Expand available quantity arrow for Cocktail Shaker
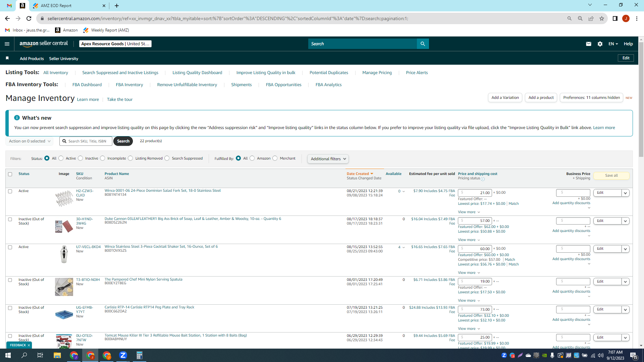Viewport: 644px width, 362px height. pos(404,247)
